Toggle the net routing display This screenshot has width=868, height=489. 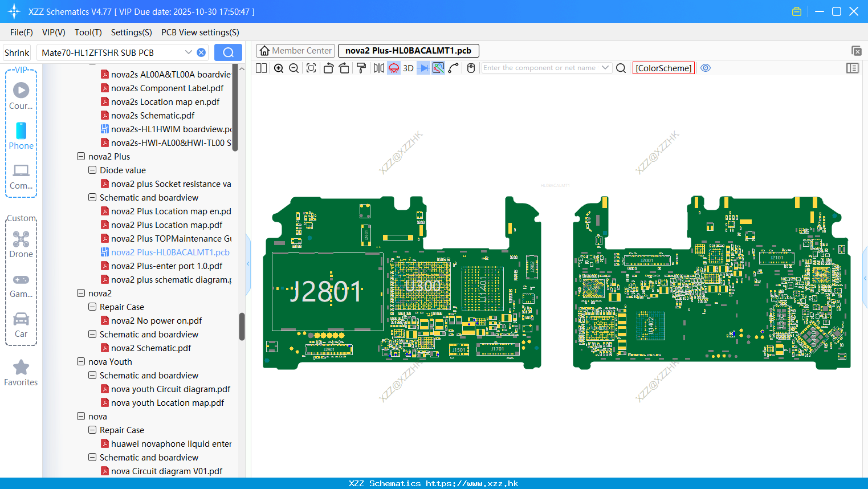[438, 68]
